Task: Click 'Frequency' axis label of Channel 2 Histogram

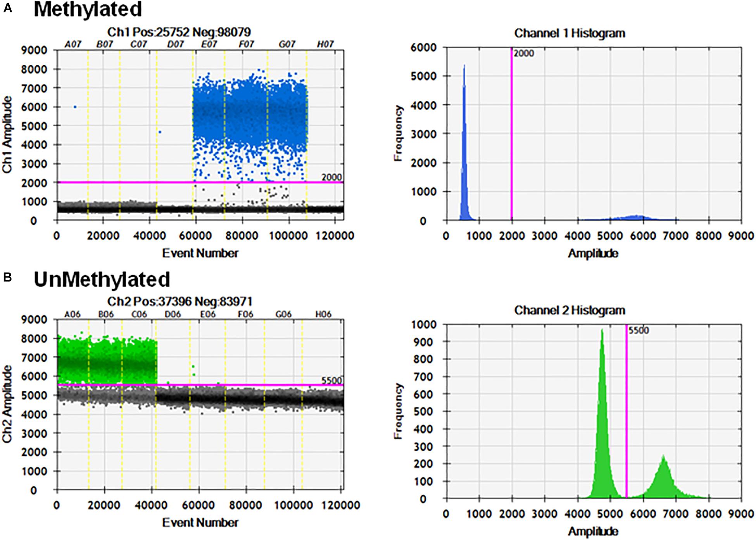Action: point(398,411)
